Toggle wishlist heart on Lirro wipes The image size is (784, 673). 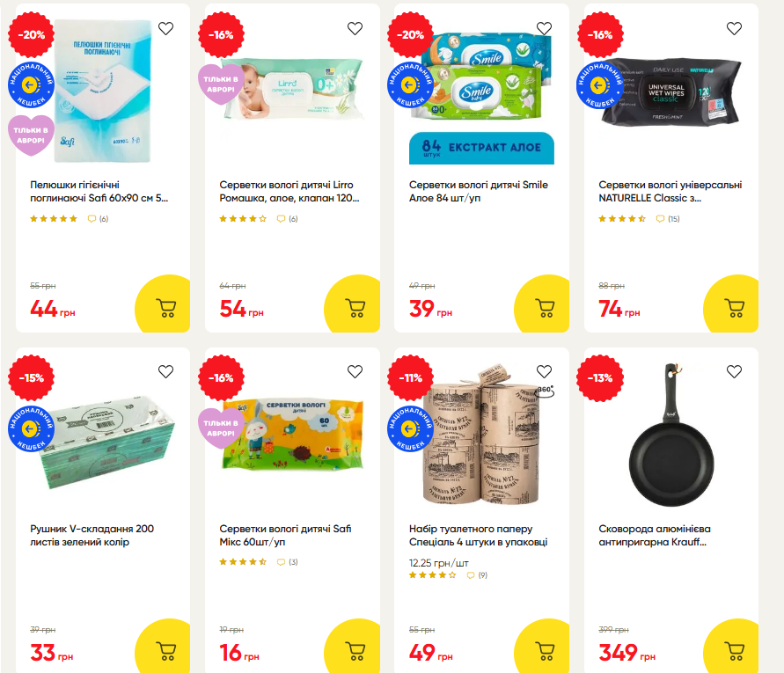[x=355, y=28]
